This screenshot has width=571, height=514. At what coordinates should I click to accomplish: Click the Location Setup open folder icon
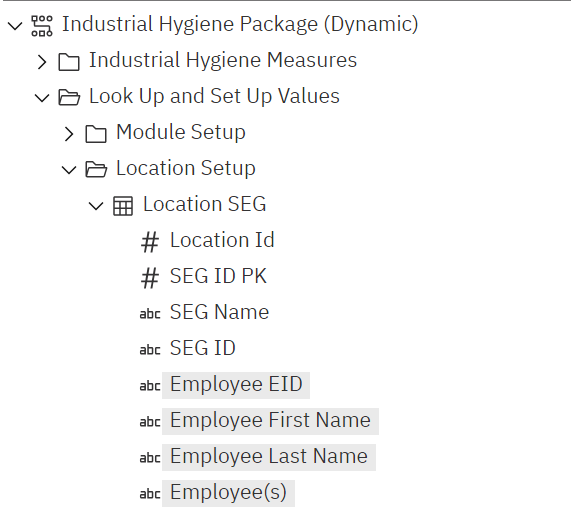point(96,169)
